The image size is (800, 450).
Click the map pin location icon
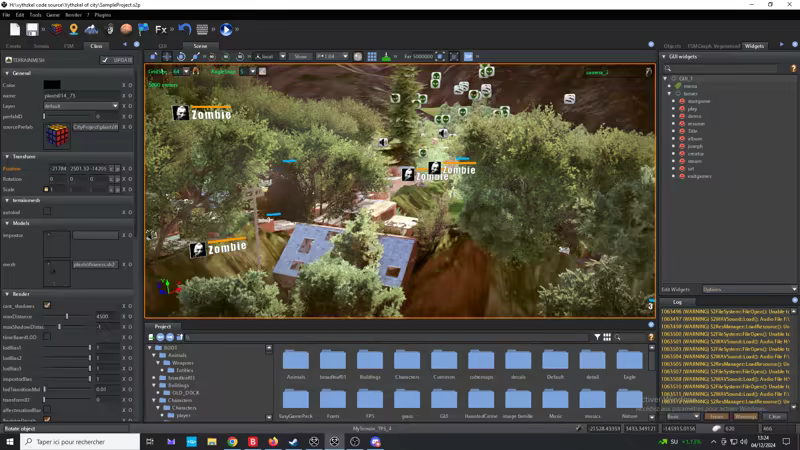point(73,30)
